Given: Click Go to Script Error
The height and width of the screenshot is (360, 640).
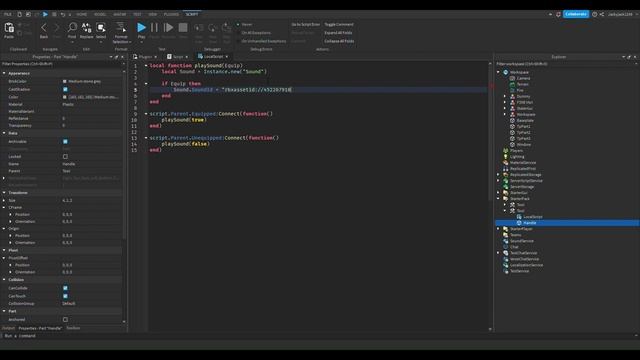Looking at the screenshot, I should [x=305, y=24].
